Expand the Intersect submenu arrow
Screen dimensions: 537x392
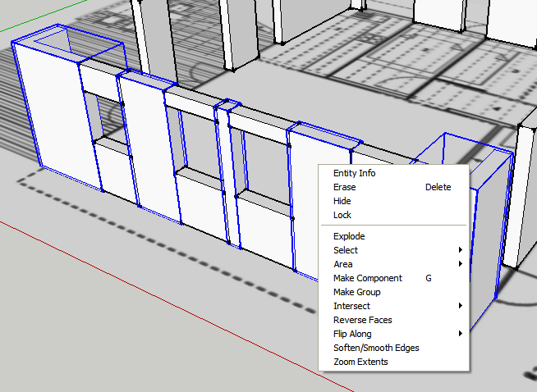(460, 306)
